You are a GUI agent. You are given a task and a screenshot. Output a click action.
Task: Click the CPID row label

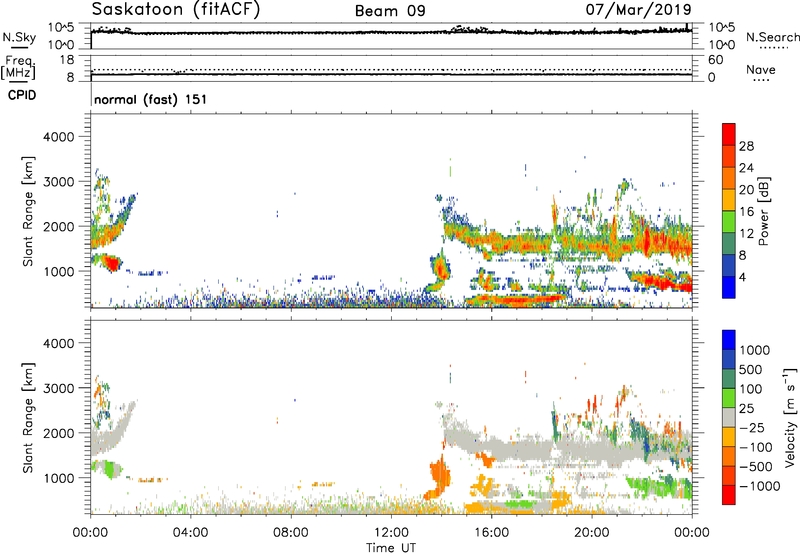tap(22, 95)
